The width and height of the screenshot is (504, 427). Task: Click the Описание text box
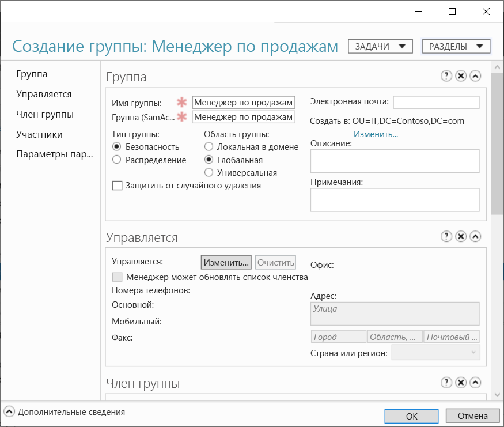395,161
